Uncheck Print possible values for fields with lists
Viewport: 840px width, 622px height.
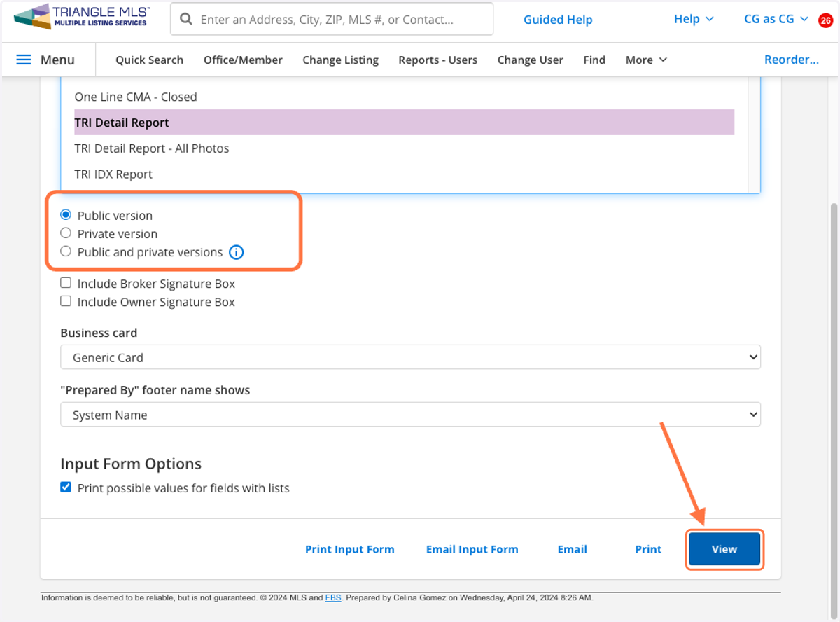66,488
